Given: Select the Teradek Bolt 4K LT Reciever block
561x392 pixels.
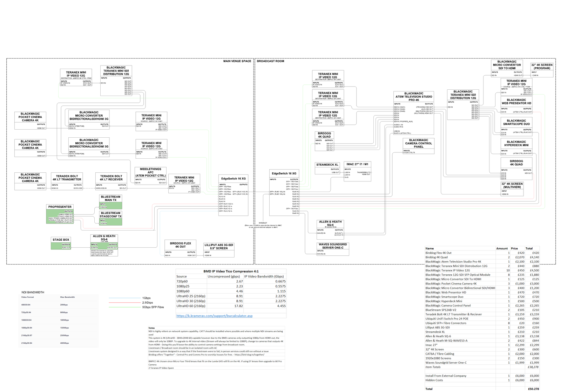Looking at the screenshot, I should [111, 181].
